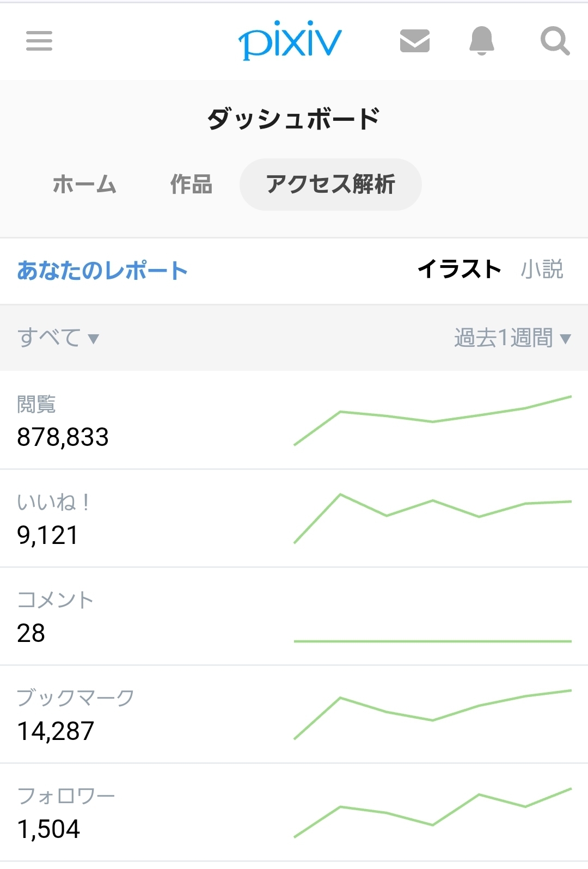Switch to 作品 tab
Image resolution: width=588 pixels, height=869 pixels.
(191, 185)
